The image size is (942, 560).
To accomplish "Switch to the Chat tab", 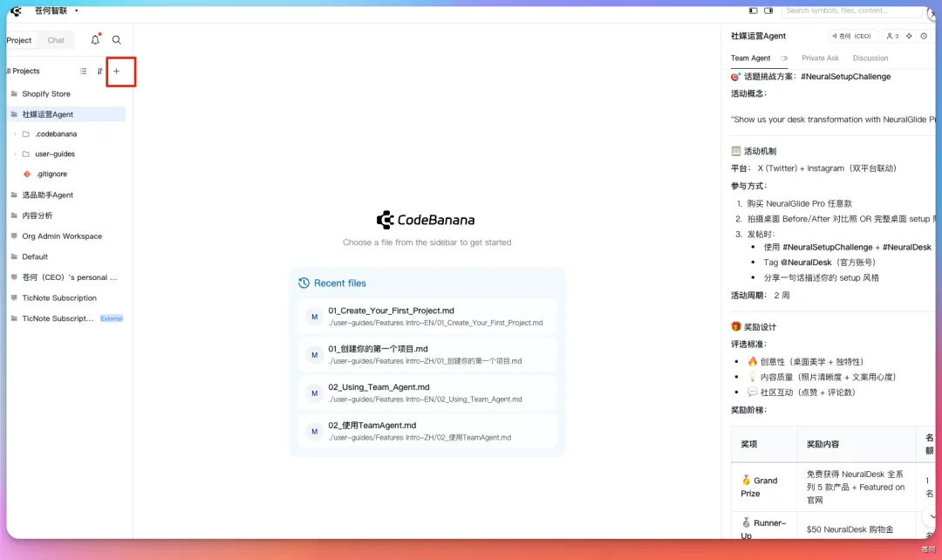I will 56,40.
